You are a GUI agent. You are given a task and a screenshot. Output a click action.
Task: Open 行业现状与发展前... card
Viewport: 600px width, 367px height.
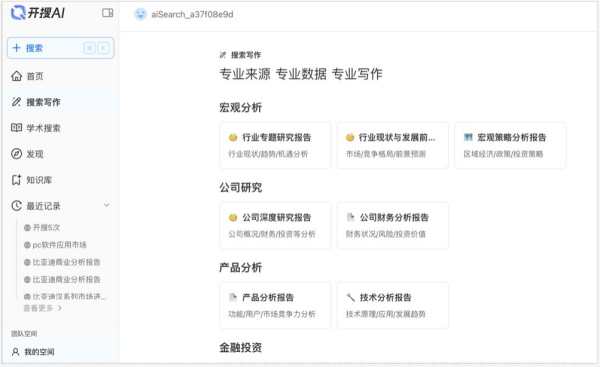(393, 145)
